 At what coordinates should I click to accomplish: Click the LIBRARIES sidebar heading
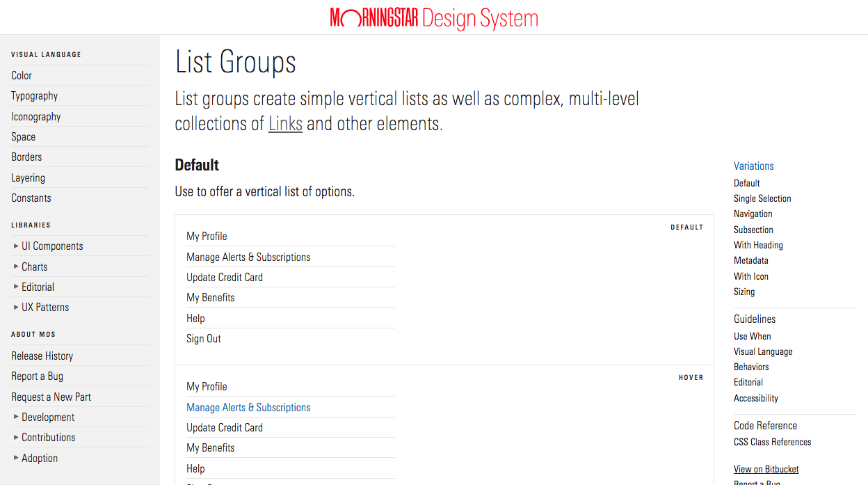[31, 225]
